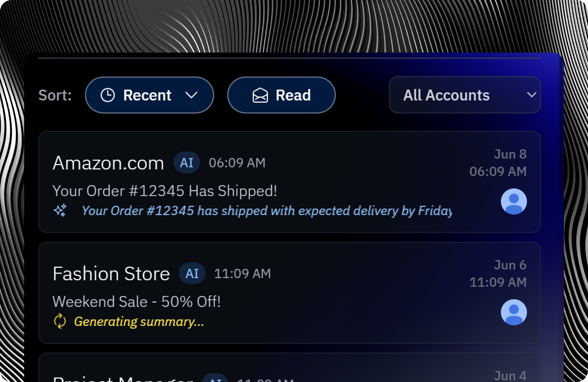Open the Amazon.com sender name
588x382 pixels.
(108, 163)
